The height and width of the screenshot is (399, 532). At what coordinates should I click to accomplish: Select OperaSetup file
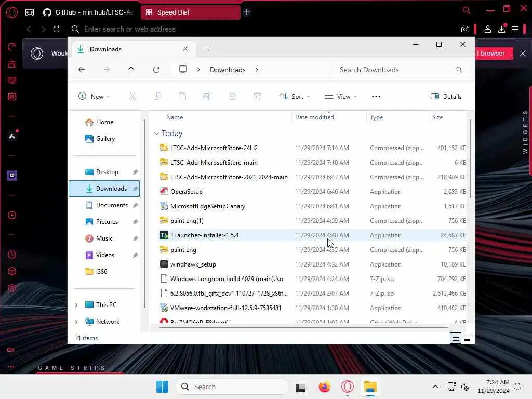[x=312, y=192]
